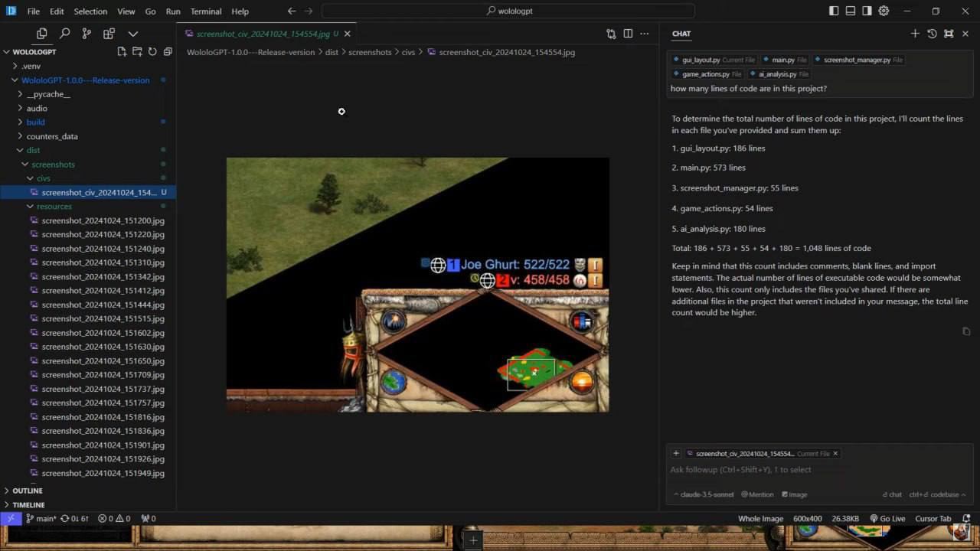Copy the chat response
The height and width of the screenshot is (551, 980).
[966, 331]
